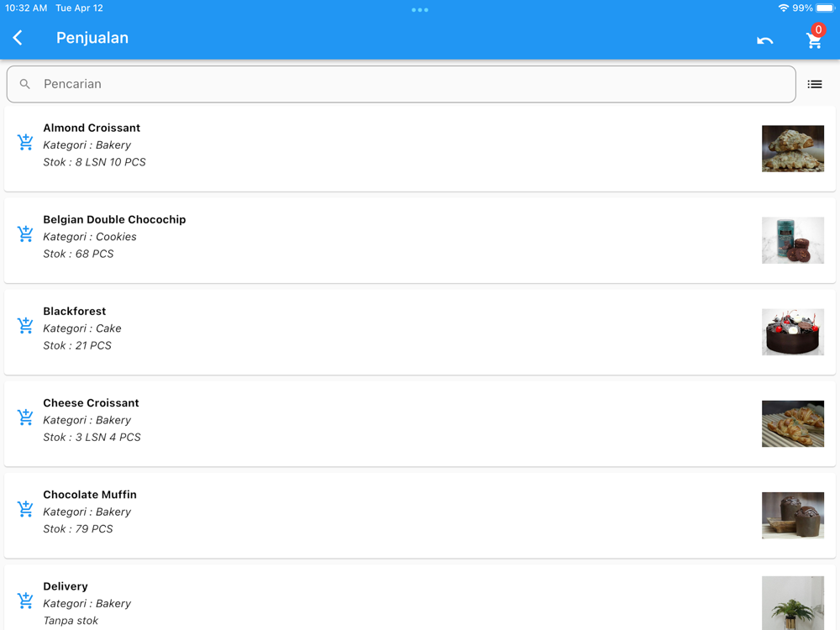
Task: Add Cheese Croissant to cart
Action: (x=25, y=417)
